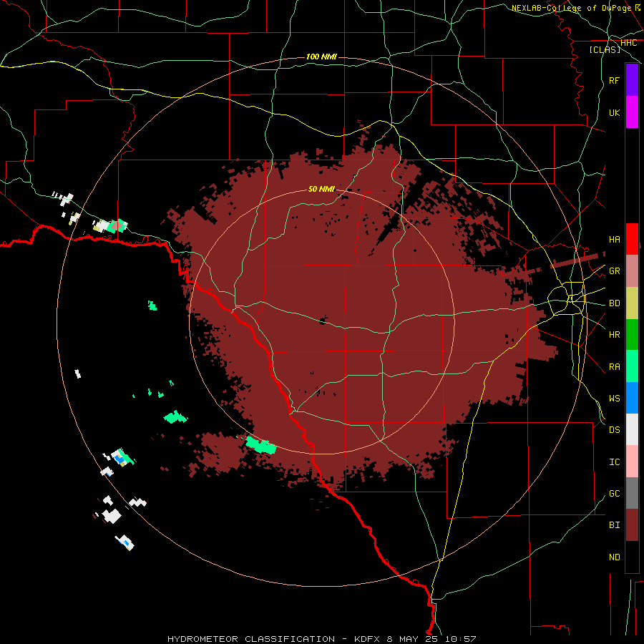The height and width of the screenshot is (644, 644).
Task: Click the KDFX station identifier
Action: tap(368, 639)
